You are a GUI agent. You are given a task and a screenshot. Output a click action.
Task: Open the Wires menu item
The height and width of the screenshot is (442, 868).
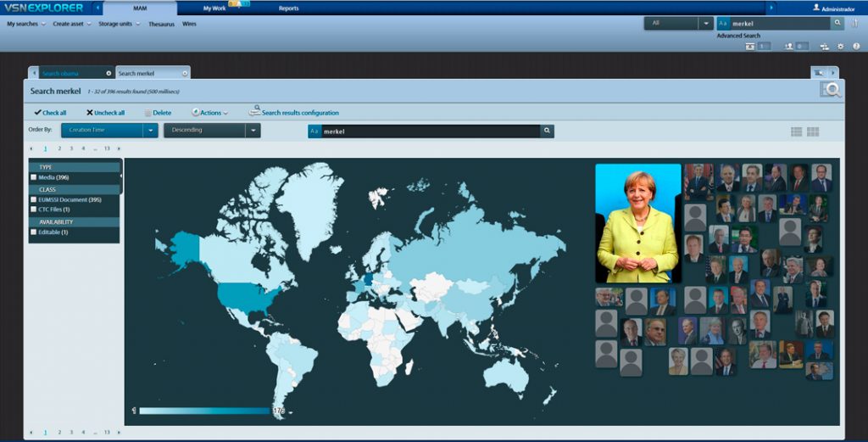pyautogui.click(x=189, y=24)
